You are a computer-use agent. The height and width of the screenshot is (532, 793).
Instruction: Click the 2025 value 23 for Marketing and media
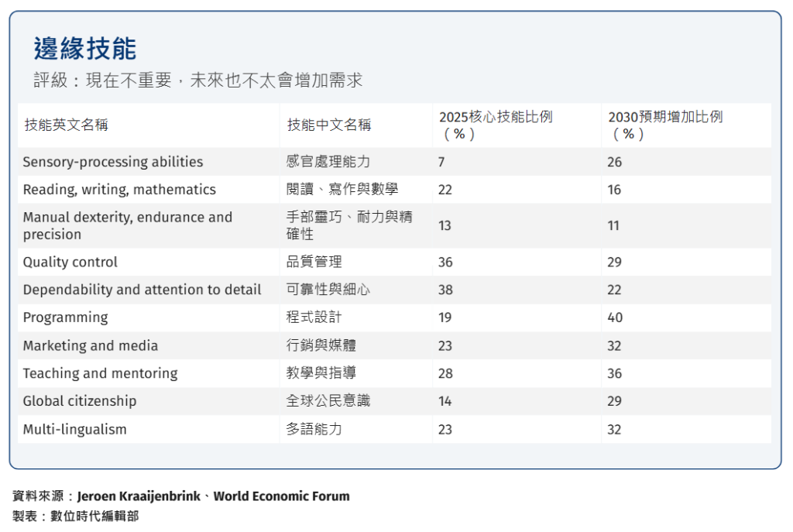click(x=445, y=346)
